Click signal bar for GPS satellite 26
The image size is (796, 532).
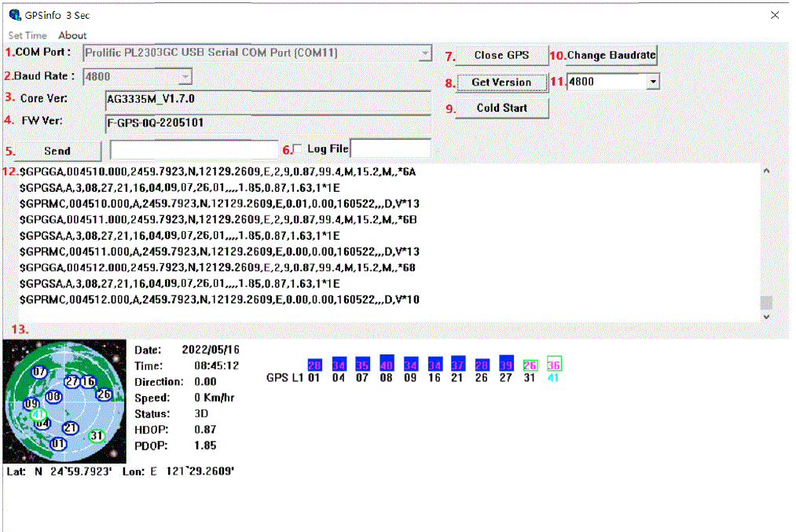pyautogui.click(x=482, y=365)
